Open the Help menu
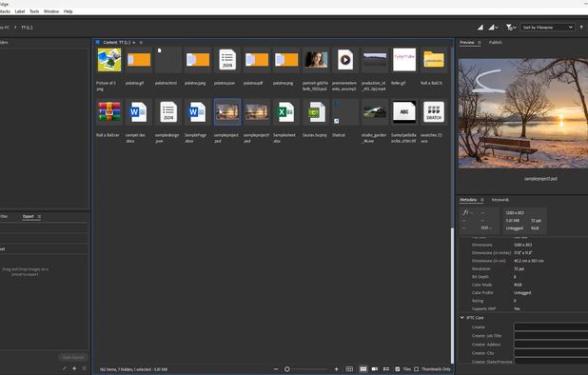 [x=68, y=11]
